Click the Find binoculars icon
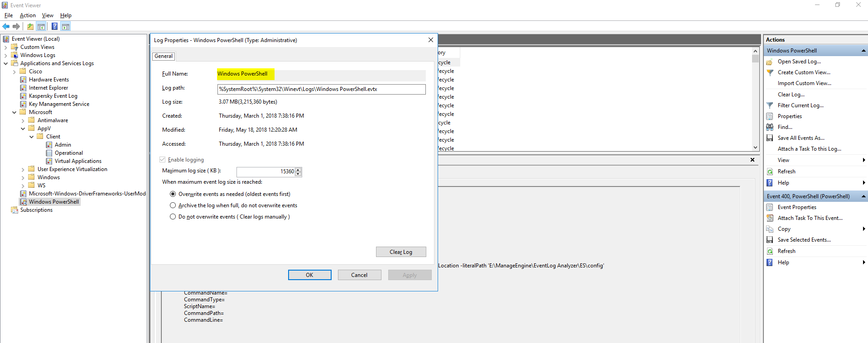This screenshot has height=343, width=868. pos(770,127)
